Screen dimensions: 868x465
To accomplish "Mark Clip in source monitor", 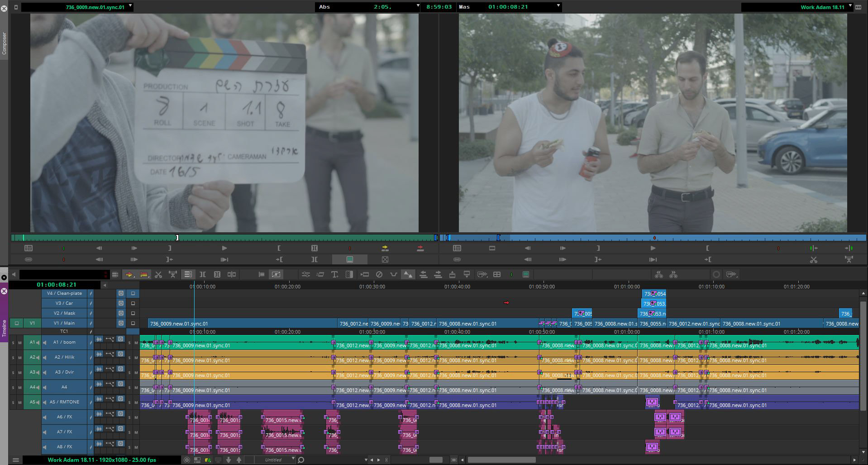I will [315, 248].
